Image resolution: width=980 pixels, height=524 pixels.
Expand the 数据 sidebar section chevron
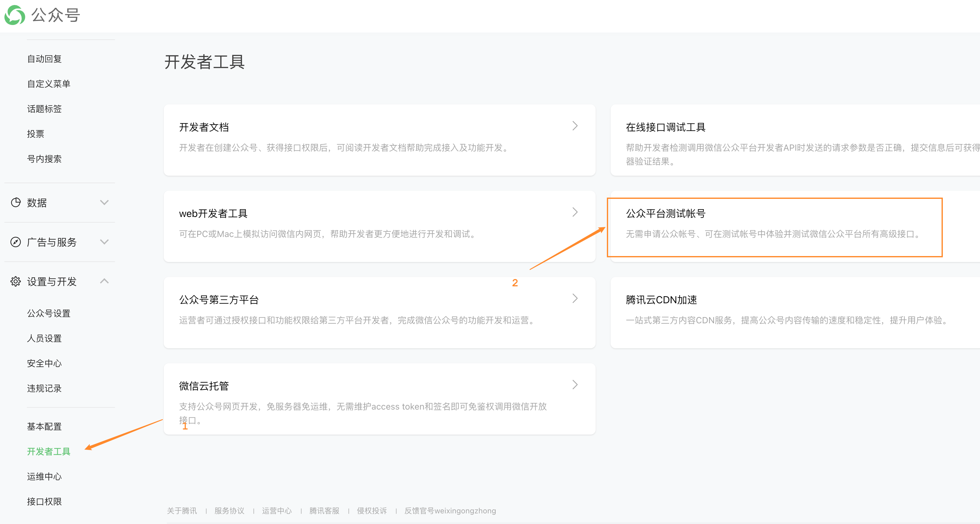click(104, 203)
